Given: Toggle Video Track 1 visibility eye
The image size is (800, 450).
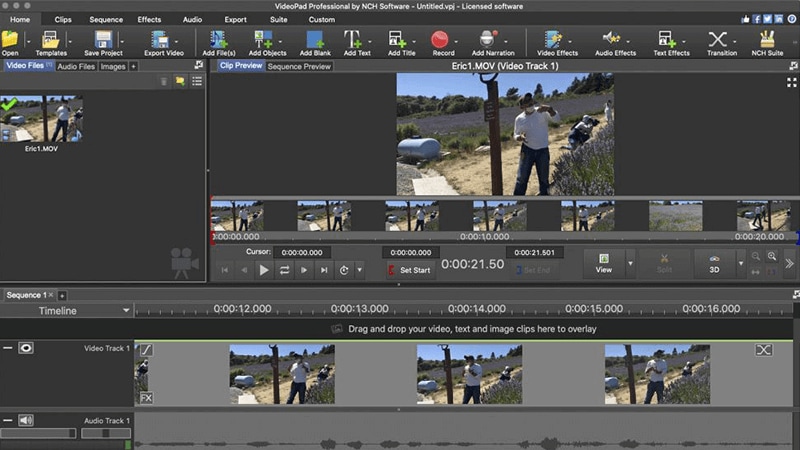Looking at the screenshot, I should (x=26, y=348).
